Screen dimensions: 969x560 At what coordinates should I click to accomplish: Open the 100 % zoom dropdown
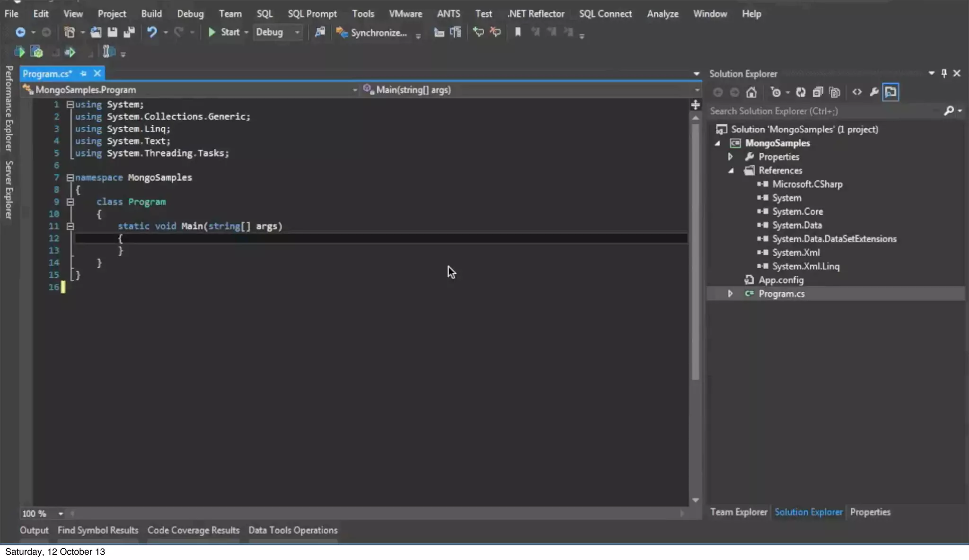(x=61, y=514)
